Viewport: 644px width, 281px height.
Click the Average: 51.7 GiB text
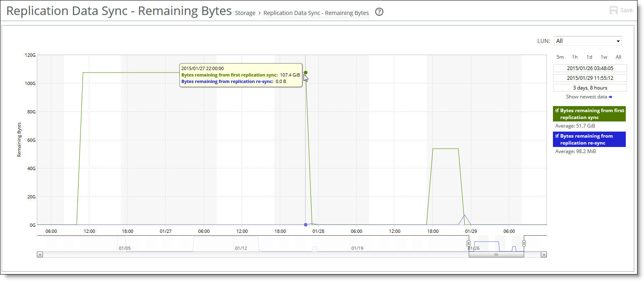click(575, 126)
